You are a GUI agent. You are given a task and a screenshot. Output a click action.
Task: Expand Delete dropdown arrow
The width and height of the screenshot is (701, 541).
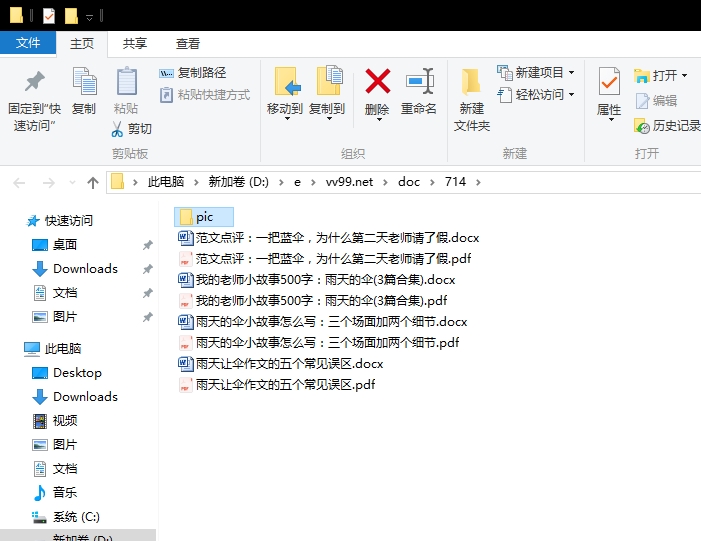[379, 120]
